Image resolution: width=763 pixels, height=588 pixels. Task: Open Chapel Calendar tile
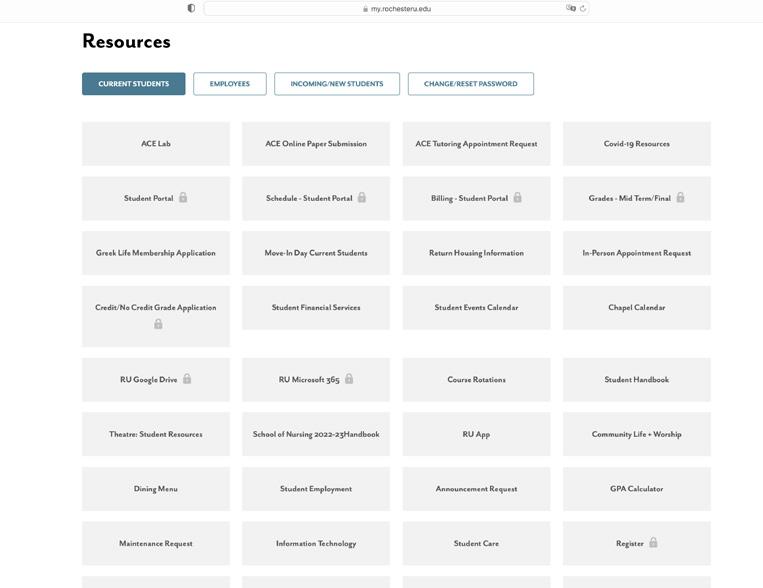[636, 308]
